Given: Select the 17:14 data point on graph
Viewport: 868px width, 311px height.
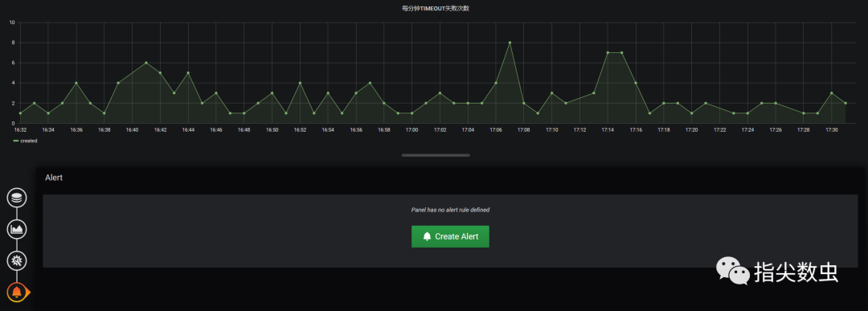Looking at the screenshot, I should pyautogui.click(x=608, y=52).
